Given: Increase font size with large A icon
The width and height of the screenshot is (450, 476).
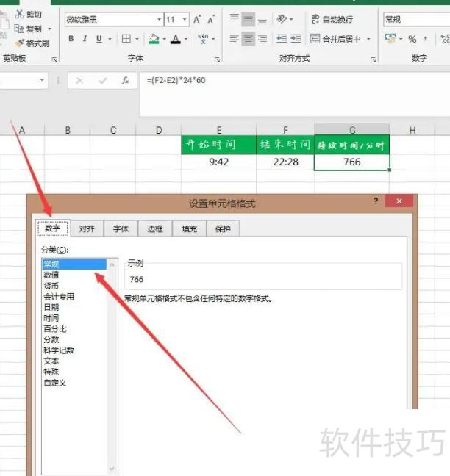Looking at the screenshot, I should [x=197, y=19].
